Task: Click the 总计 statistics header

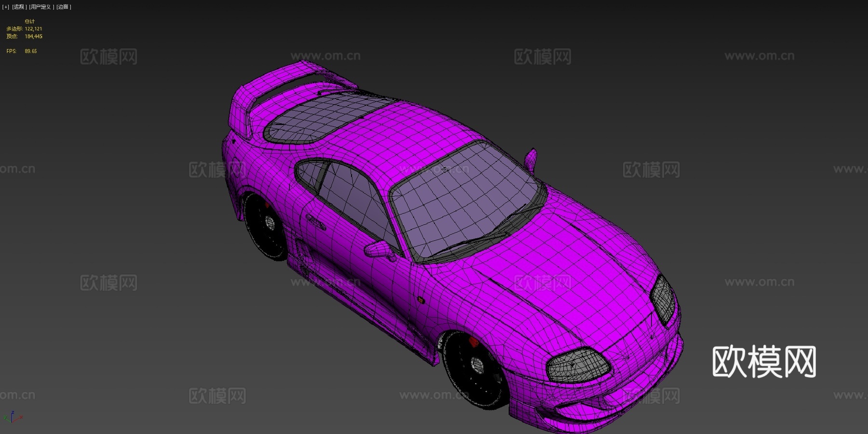Action: click(x=29, y=21)
